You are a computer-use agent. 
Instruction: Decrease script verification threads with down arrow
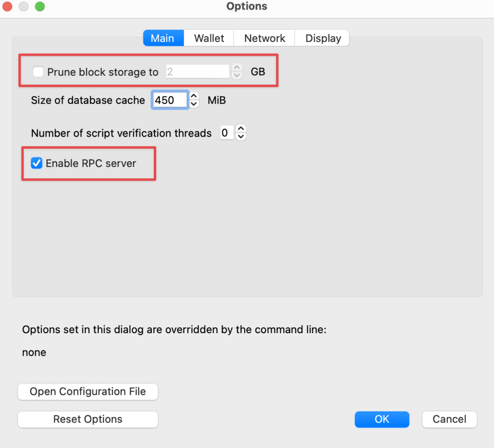click(240, 136)
